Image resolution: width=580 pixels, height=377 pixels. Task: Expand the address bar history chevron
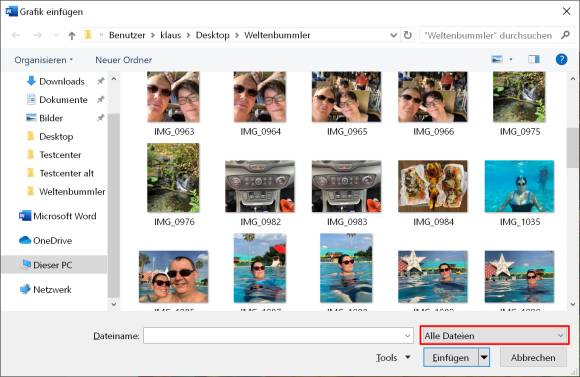[394, 35]
